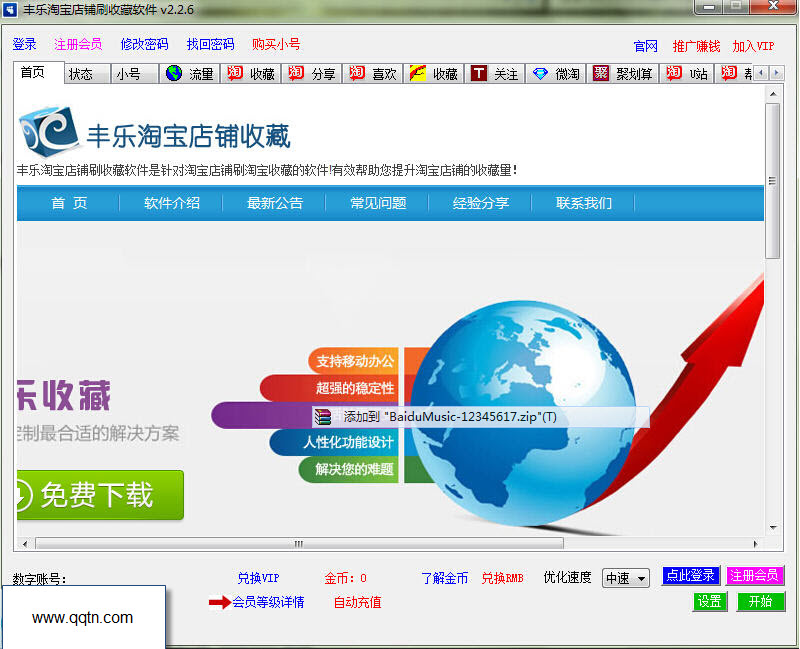Click 自动充值 link

[357, 602]
